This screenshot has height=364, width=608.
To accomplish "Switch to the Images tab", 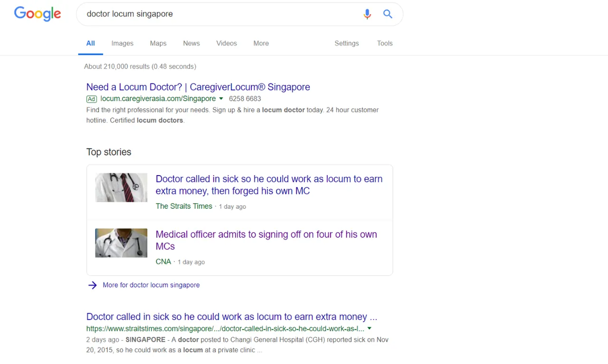I will pyautogui.click(x=122, y=43).
